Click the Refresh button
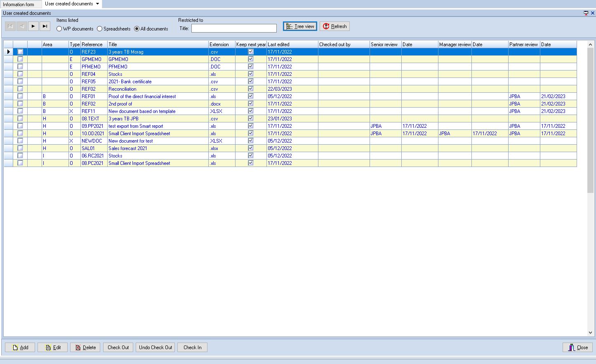Image resolution: width=596 pixels, height=364 pixels. pyautogui.click(x=335, y=26)
